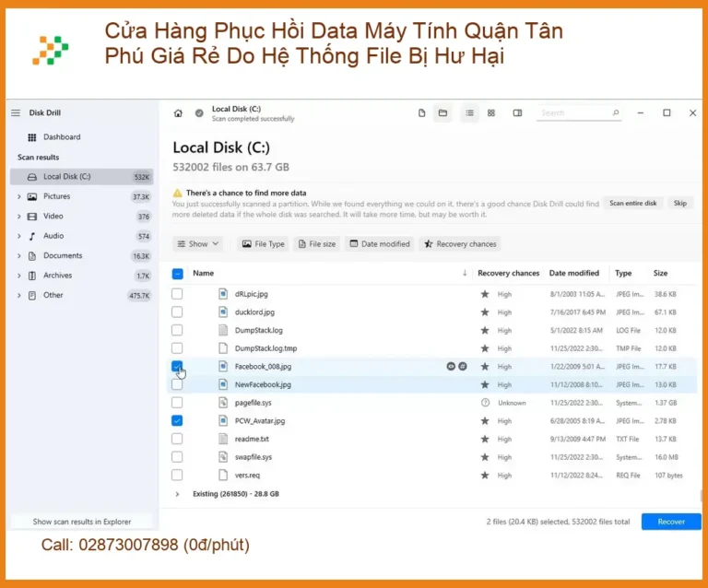Click recovery star of ducklord.jpg
The width and height of the screenshot is (708, 588).
pyautogui.click(x=485, y=312)
